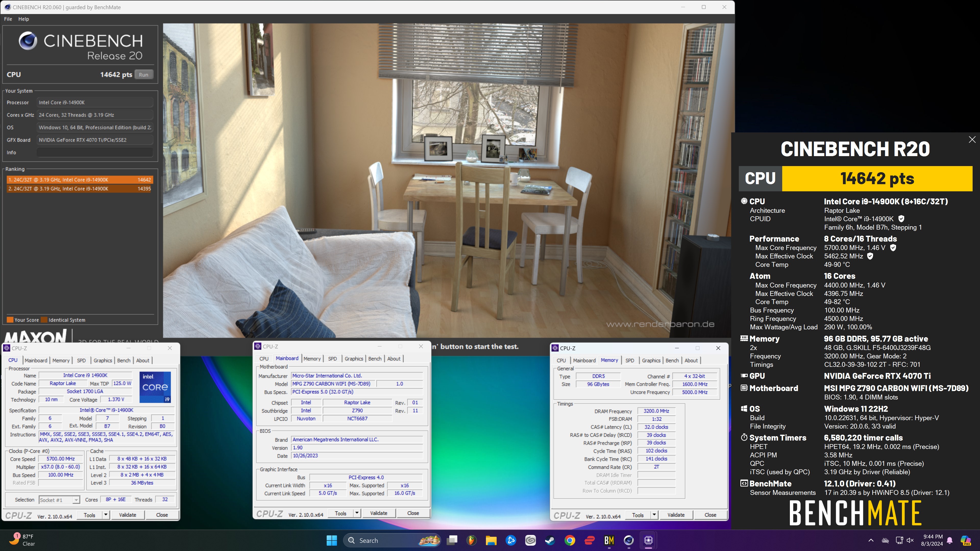Viewport: 980px width, 551px height.
Task: Switch to CPU-Z taskbar icon
Action: click(x=648, y=540)
